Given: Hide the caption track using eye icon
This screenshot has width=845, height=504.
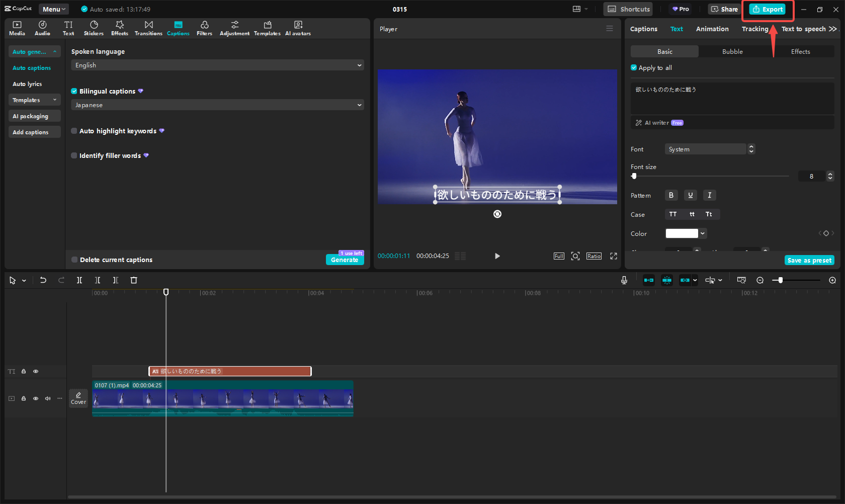Looking at the screenshot, I should pos(36,371).
